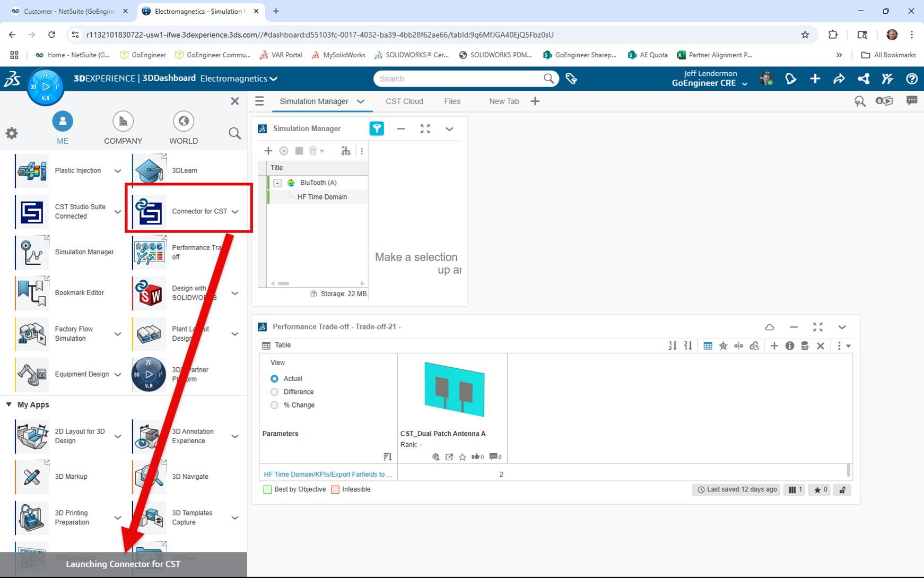
Task: Collapse the BluTooth (A) tree node
Action: [277, 183]
